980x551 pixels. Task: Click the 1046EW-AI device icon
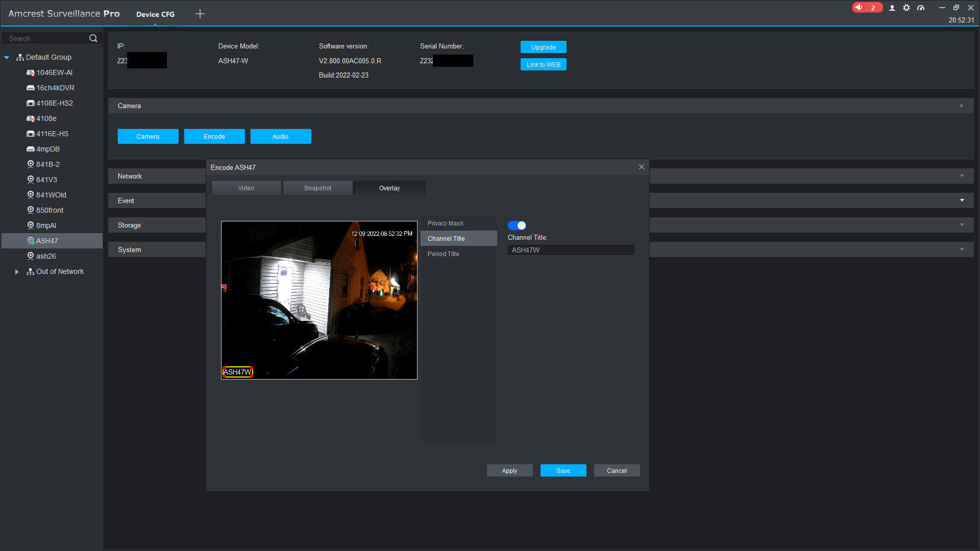(x=31, y=72)
